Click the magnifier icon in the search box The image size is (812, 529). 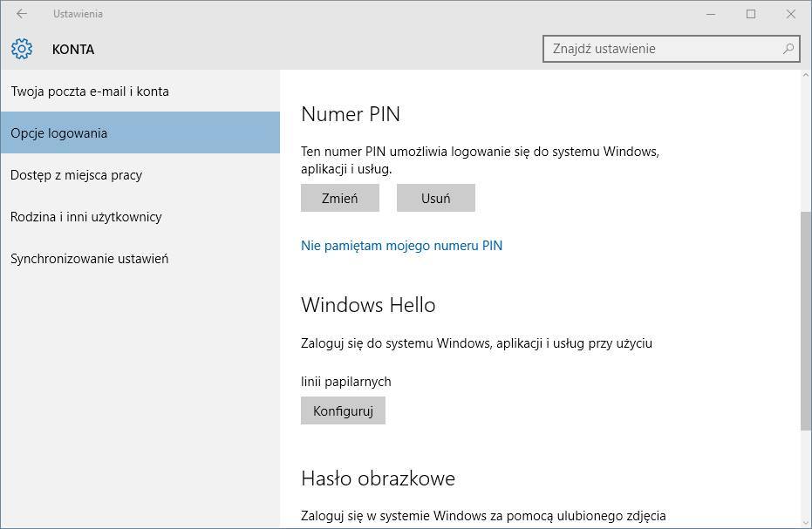click(788, 49)
